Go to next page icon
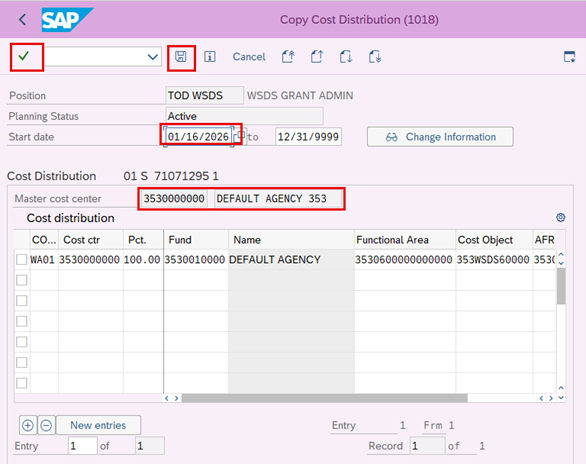 click(x=346, y=57)
